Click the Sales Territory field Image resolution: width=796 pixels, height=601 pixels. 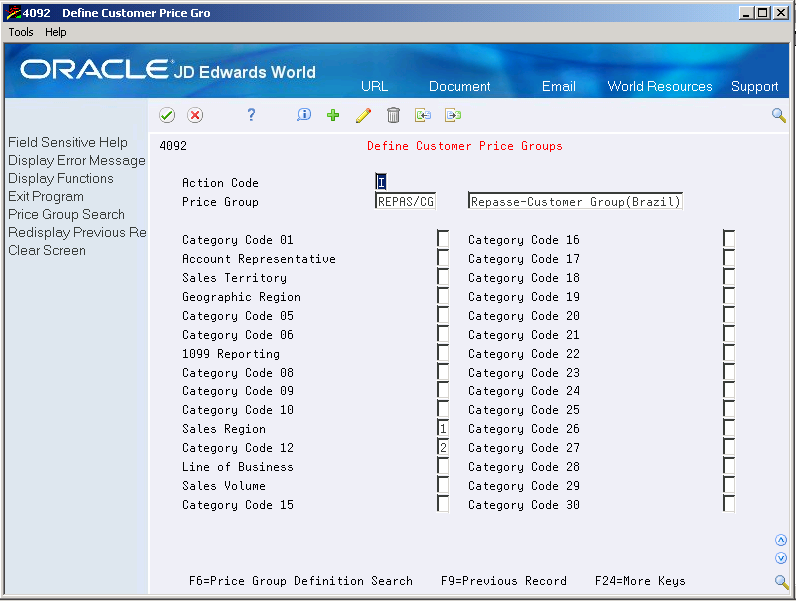[443, 277]
